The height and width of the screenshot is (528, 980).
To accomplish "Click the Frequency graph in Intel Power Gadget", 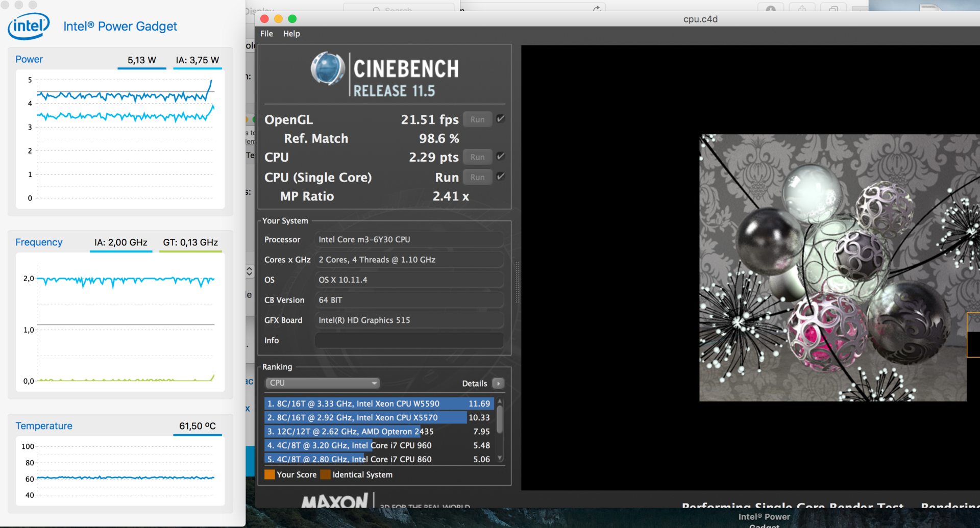I will point(120,322).
